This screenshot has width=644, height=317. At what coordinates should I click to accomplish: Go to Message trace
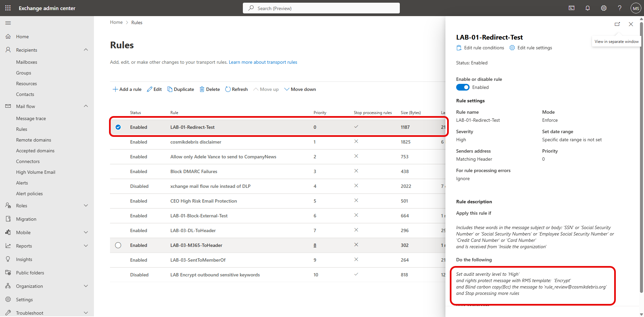pos(31,118)
